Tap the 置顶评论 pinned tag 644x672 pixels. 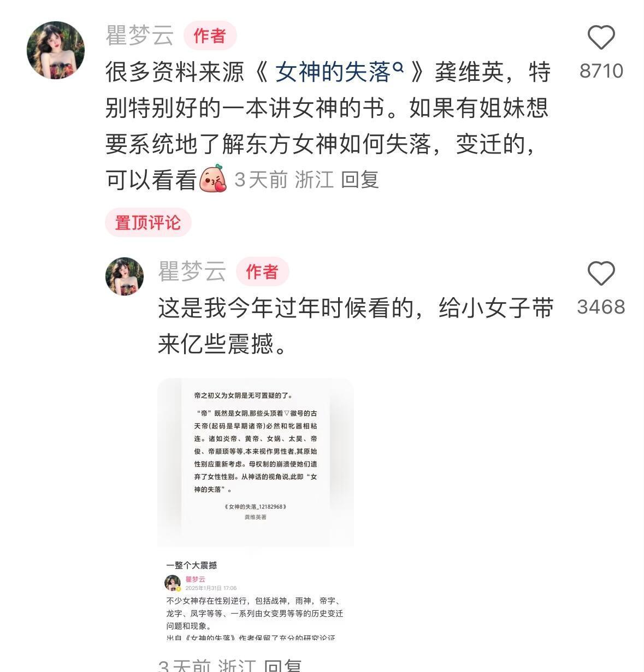pos(148,222)
